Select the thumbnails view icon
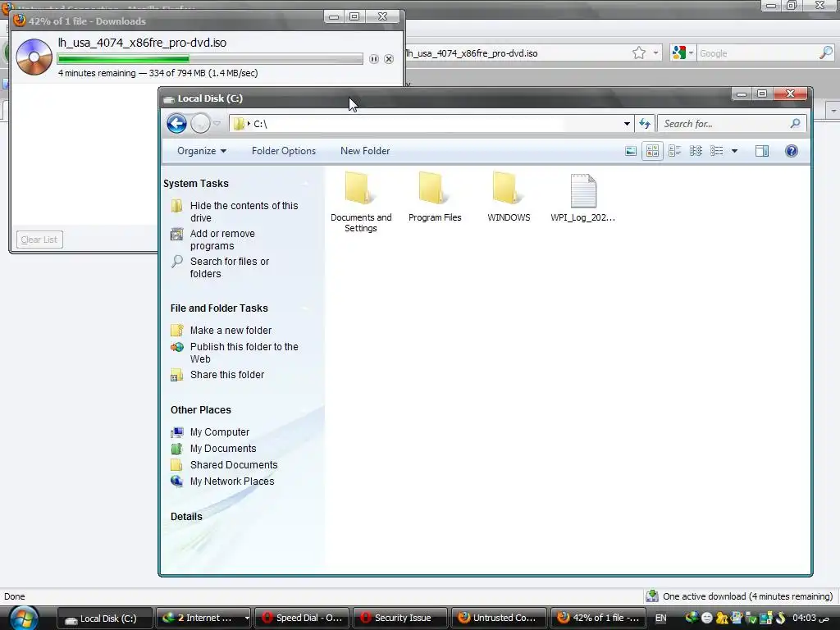Image resolution: width=840 pixels, height=630 pixels. coord(652,151)
